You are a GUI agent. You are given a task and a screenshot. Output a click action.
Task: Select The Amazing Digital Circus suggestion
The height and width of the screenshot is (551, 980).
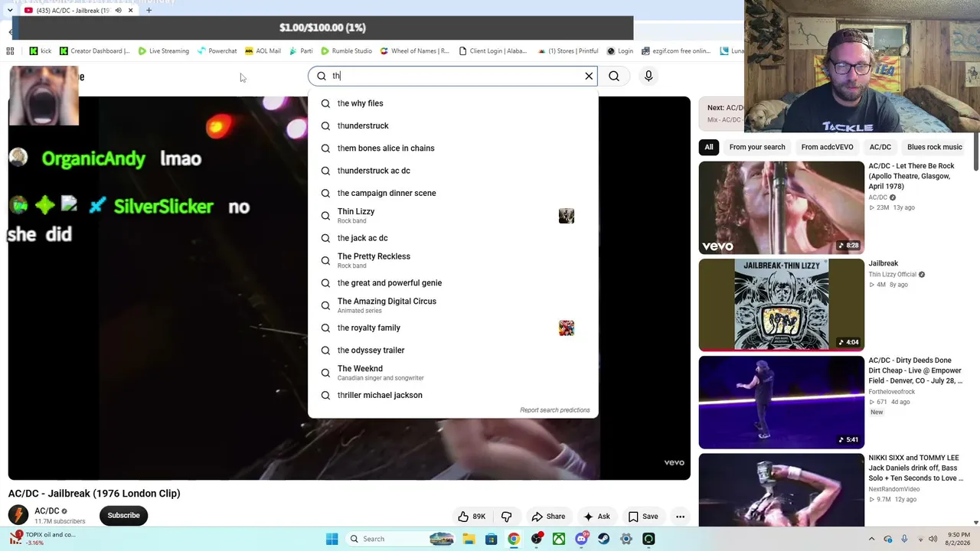point(452,305)
